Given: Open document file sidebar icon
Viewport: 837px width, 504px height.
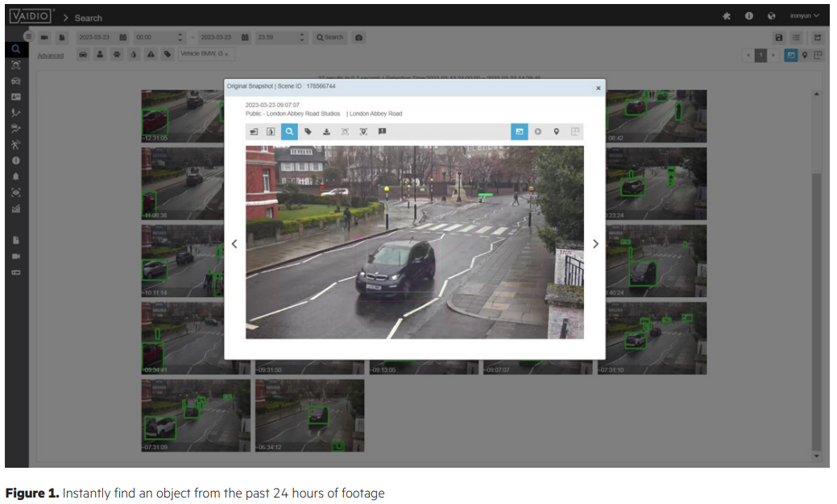Looking at the screenshot, I should pyautogui.click(x=16, y=241).
